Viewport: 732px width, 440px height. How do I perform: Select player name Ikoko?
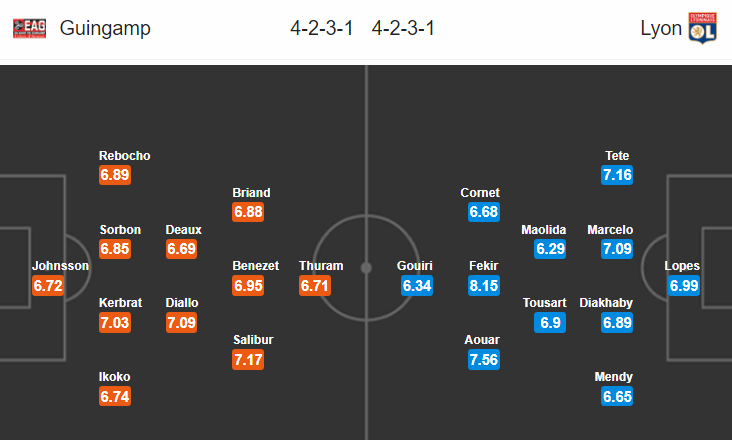tap(114, 377)
